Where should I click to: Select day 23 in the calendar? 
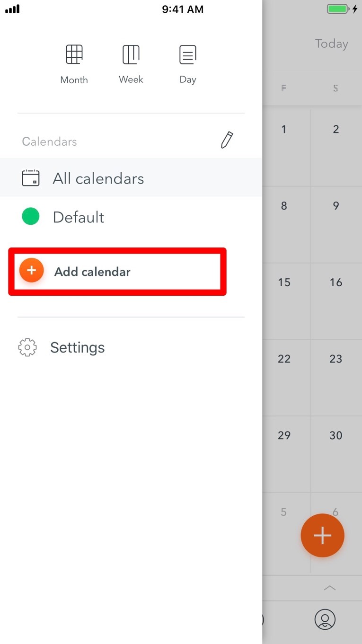336,359
